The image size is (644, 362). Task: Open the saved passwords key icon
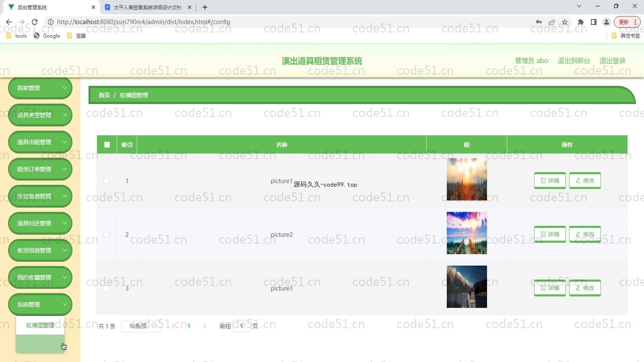click(x=539, y=22)
